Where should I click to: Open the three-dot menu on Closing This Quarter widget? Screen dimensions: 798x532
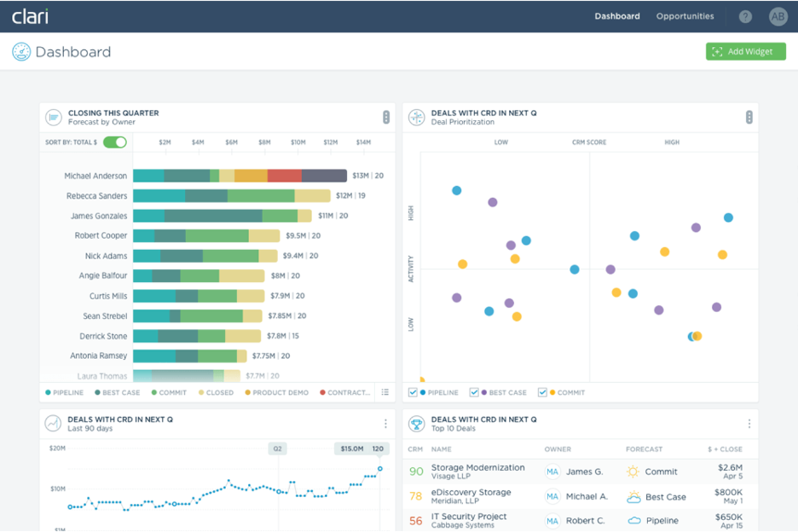(x=385, y=118)
